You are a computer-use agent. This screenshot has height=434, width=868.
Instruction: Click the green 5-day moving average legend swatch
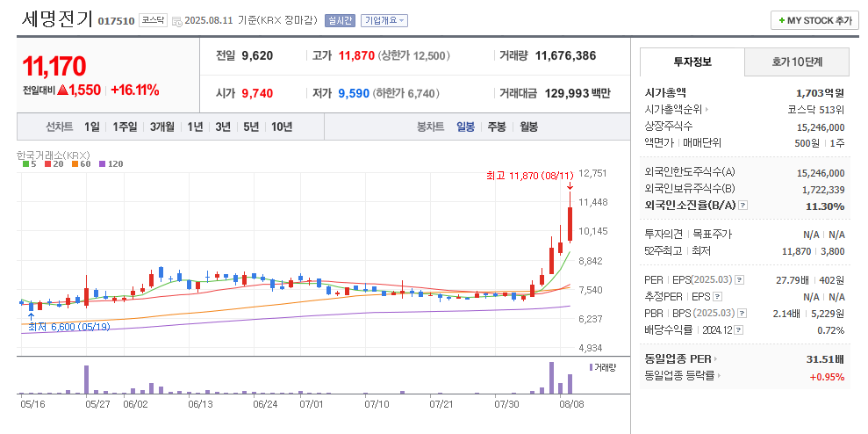[x=25, y=164]
